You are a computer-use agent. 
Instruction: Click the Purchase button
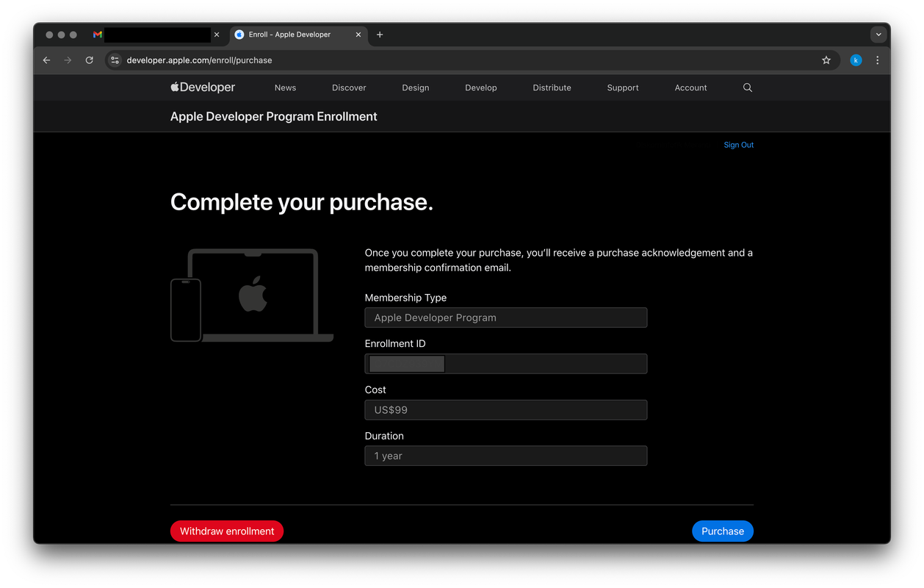click(723, 531)
